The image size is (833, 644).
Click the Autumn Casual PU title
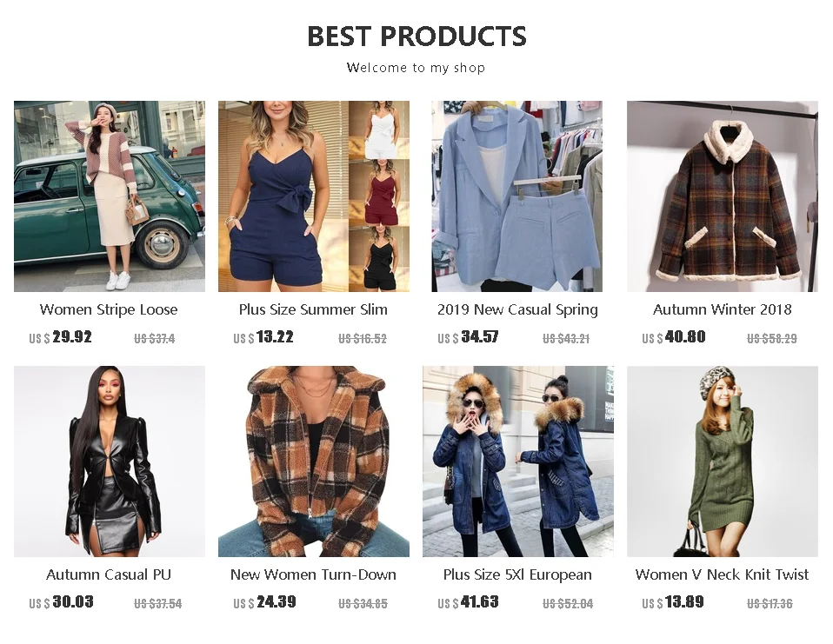point(109,574)
